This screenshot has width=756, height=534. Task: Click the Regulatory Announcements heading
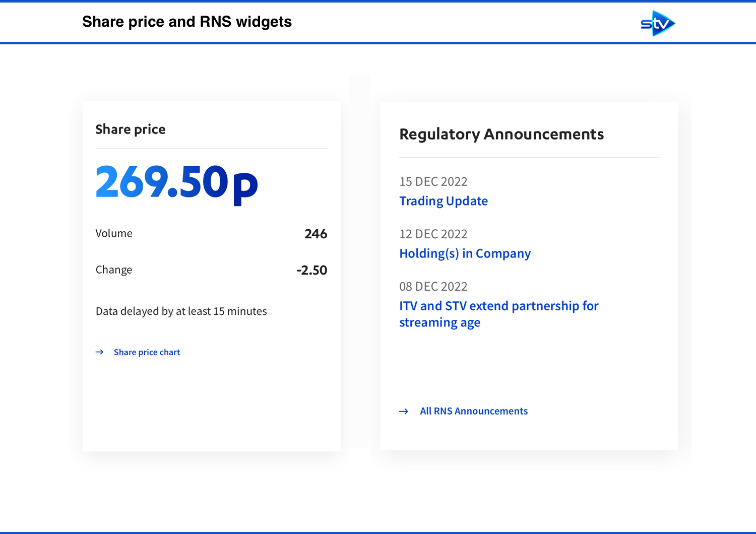501,135
